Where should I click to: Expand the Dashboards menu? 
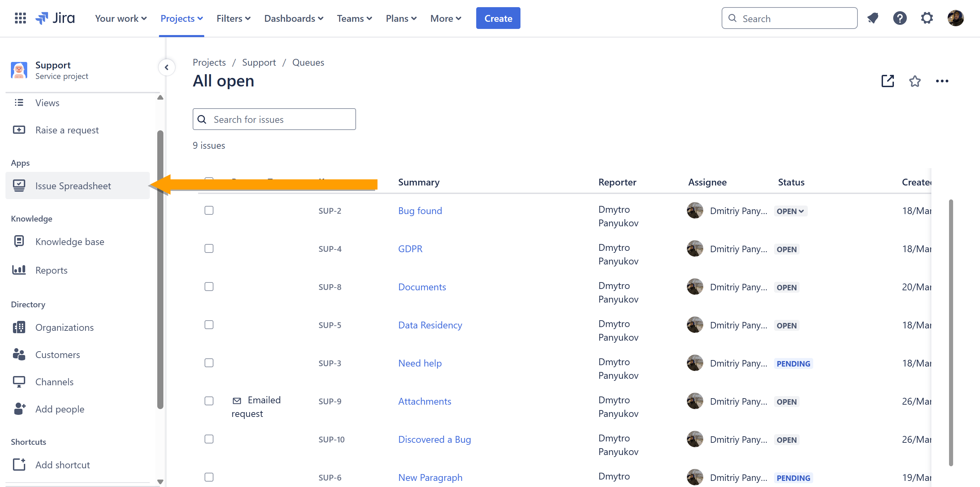(293, 18)
